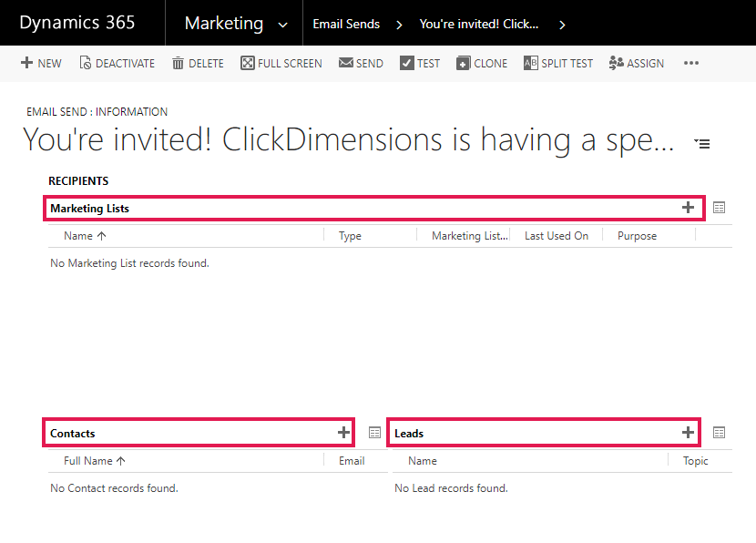
Task: Click the FULL SCREEN icon
Action: [248, 63]
